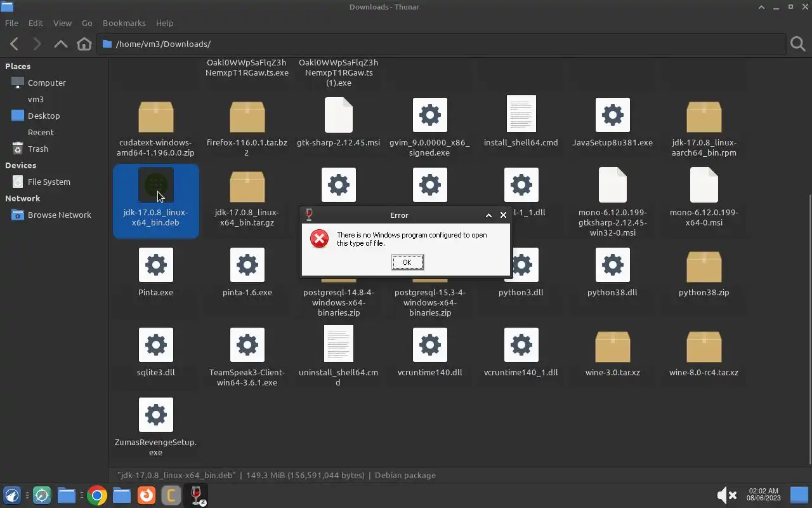Click the postgresql-15.3-4-windows-x64-binaries.zip label
This screenshot has width=812, height=508.
click(430, 302)
